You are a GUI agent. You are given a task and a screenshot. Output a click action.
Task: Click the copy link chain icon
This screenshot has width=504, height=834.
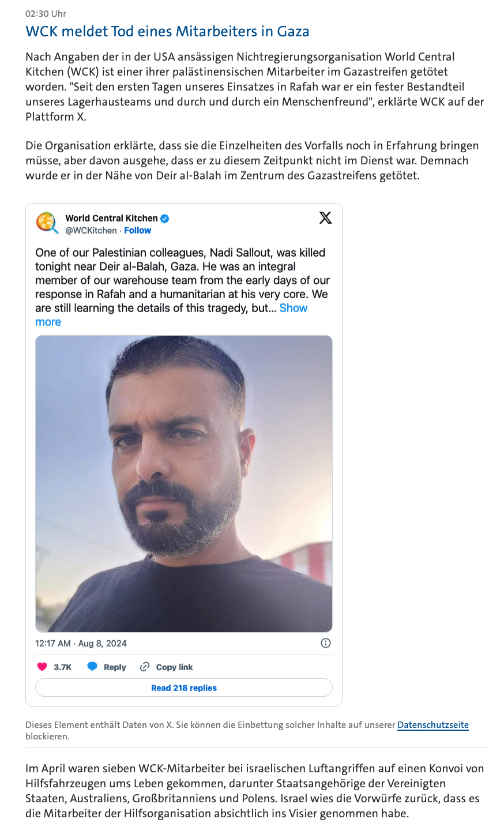tap(145, 667)
